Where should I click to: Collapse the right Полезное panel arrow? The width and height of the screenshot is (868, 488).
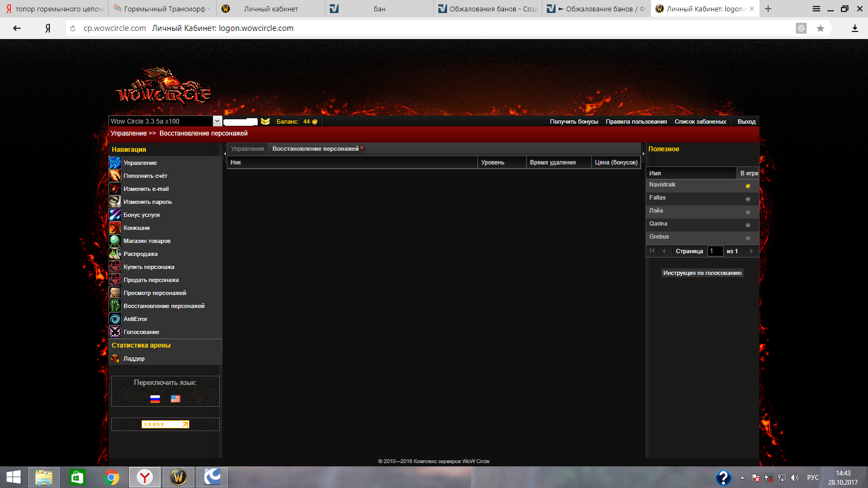click(643, 153)
